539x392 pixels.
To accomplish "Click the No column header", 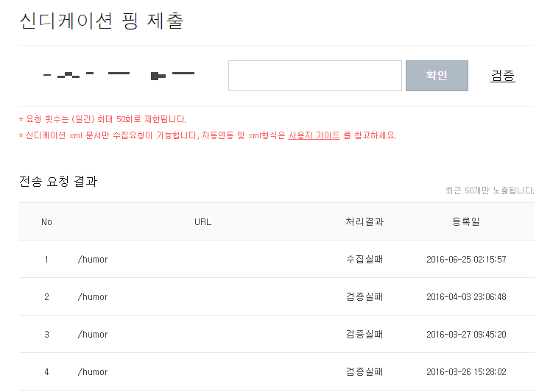I will tap(46, 221).
